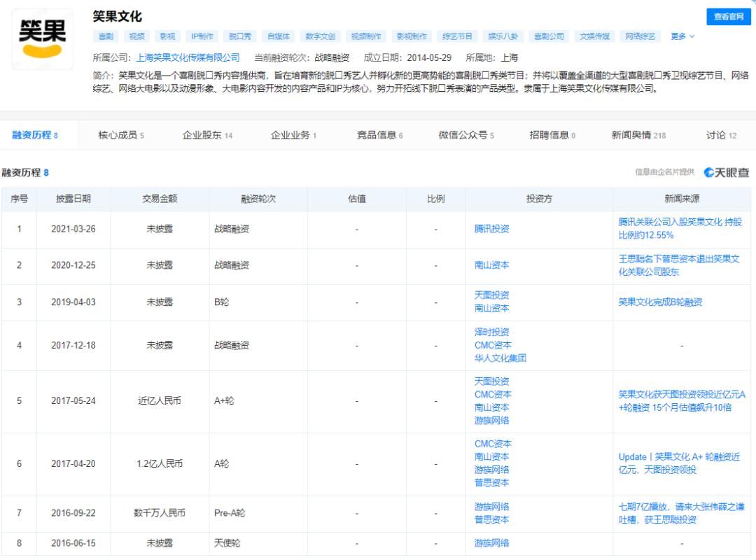Open the 华人文化集团 investor link
Image resolution: width=756 pixels, height=560 pixels.
pos(500,358)
